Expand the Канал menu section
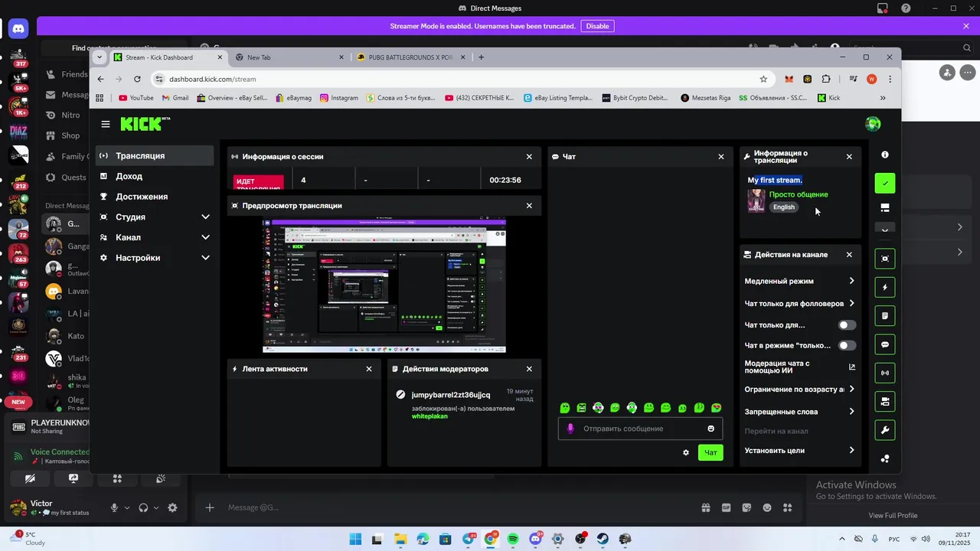Image resolution: width=980 pixels, height=551 pixels. point(155,237)
